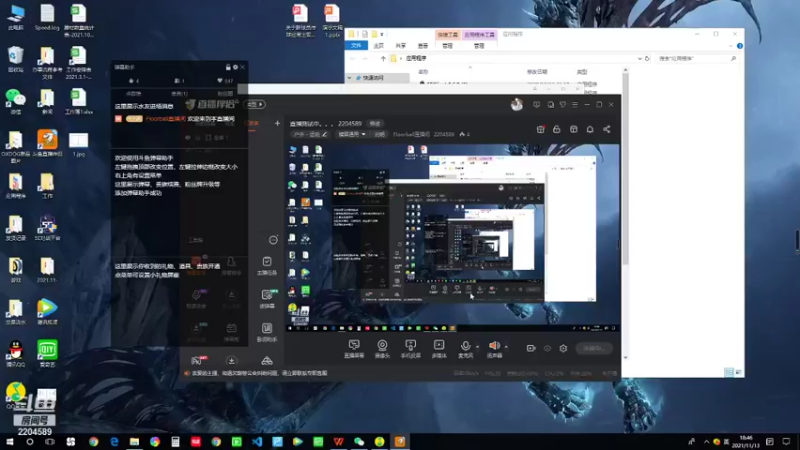Viewport: 800px width, 450px height.
Task: Mute the microphone in streaming toolbar
Action: 465,348
